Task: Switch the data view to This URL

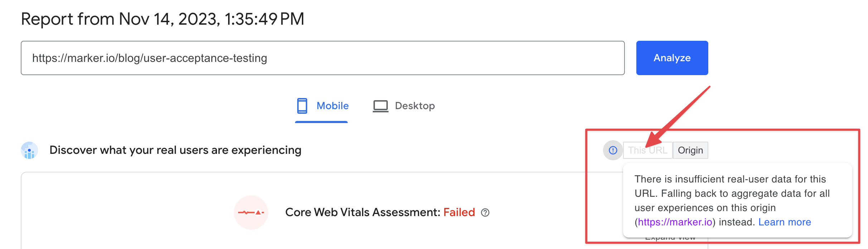Action: click(648, 150)
